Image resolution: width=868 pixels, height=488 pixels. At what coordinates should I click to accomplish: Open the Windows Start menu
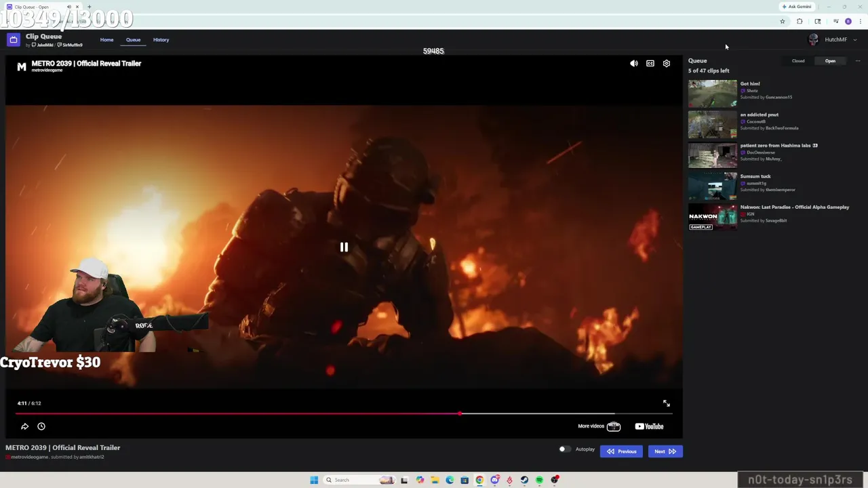314,480
